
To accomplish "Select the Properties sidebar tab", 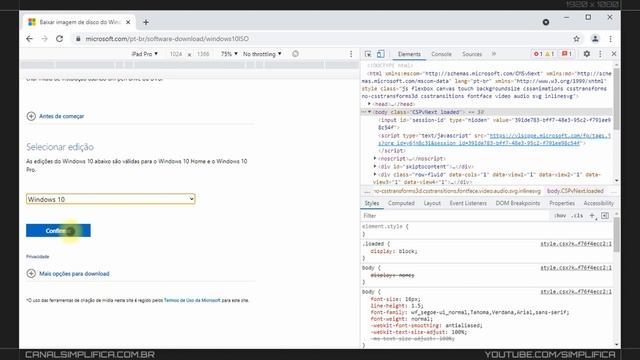I will point(562,203).
